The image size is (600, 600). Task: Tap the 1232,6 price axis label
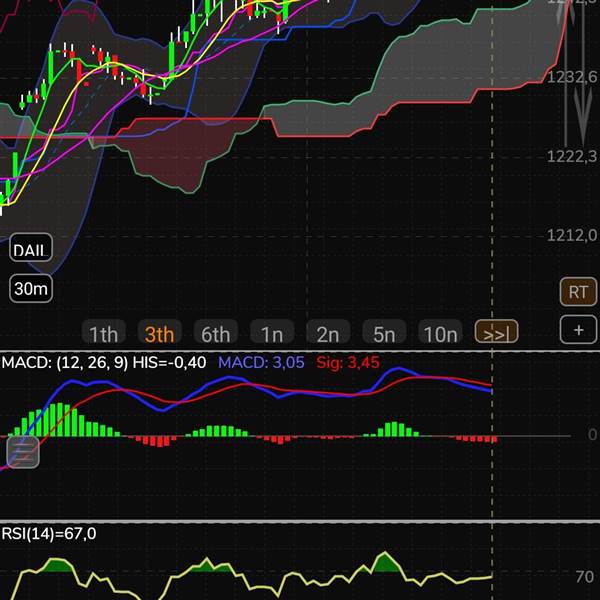(x=572, y=77)
